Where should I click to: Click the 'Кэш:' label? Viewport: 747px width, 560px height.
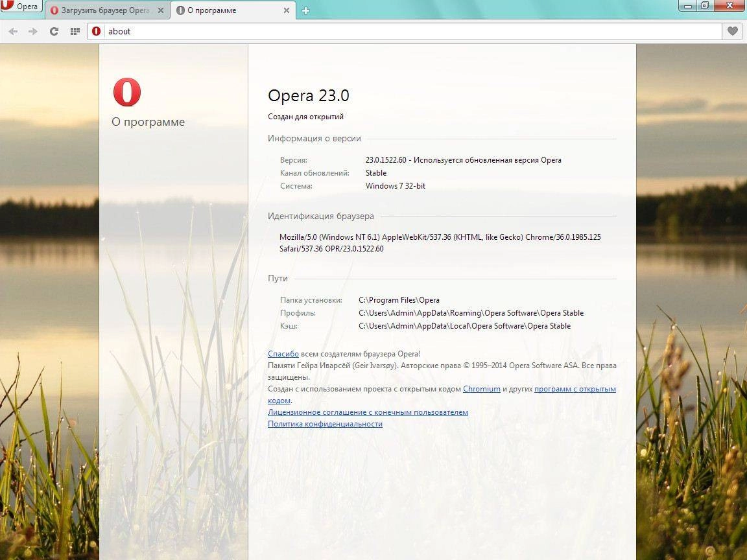click(x=289, y=326)
